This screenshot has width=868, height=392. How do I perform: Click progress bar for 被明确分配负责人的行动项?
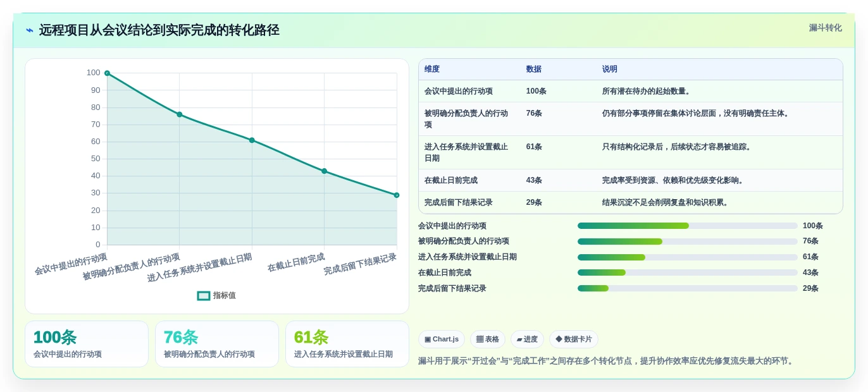coord(688,242)
